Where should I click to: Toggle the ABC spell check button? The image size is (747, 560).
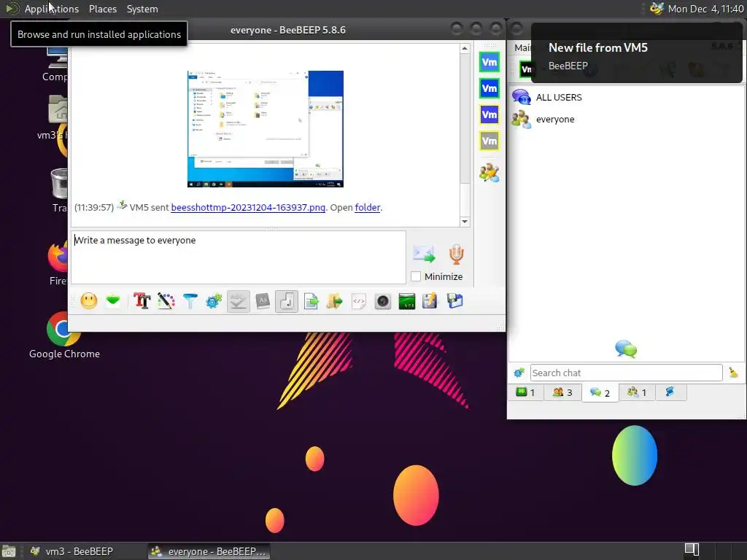(x=239, y=301)
